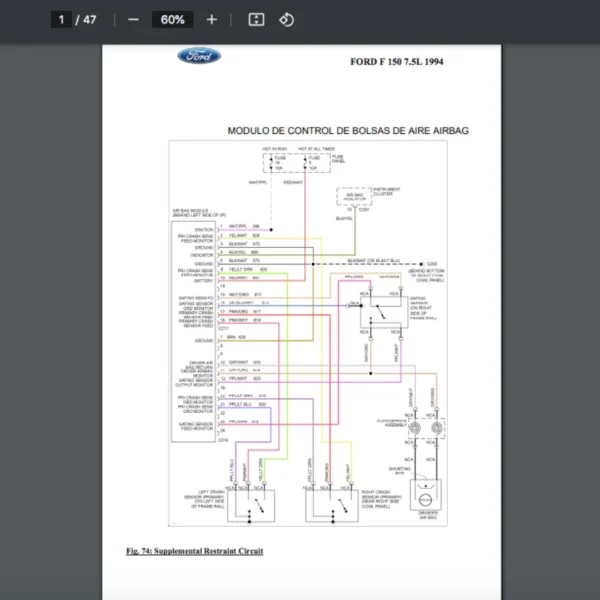Click the zoom out minus icon

[133, 20]
